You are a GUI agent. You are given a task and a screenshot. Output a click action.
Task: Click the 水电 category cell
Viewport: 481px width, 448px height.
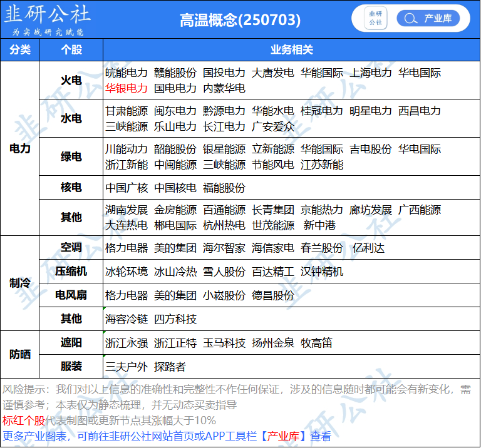tap(71, 118)
